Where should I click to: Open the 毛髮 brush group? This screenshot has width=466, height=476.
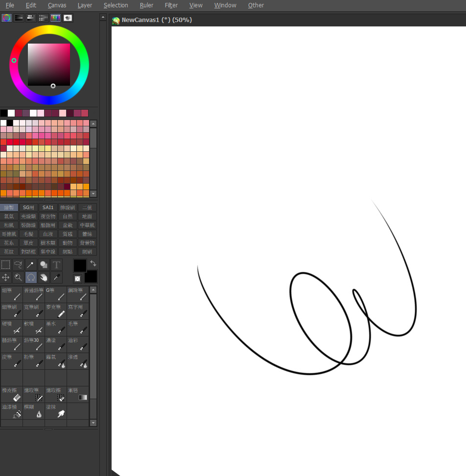(x=28, y=234)
